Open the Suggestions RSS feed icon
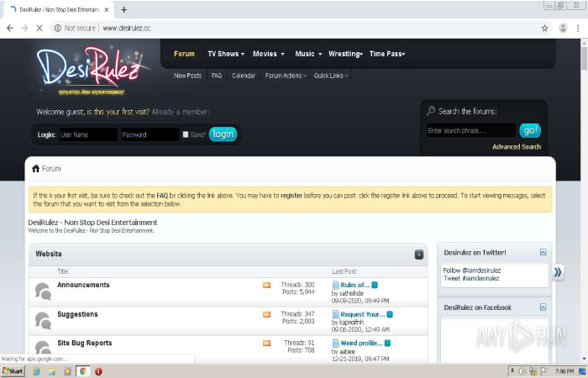The height and width of the screenshot is (378, 588). pyautogui.click(x=266, y=314)
